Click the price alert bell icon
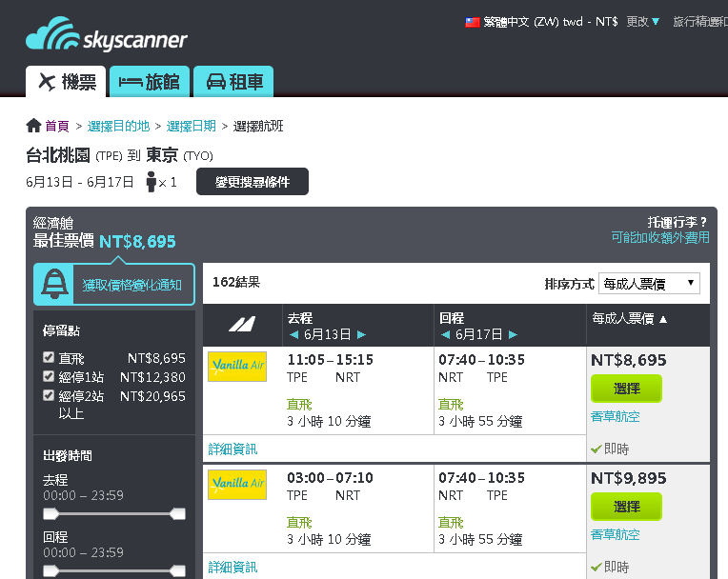Viewport: 728px width, 579px height. 54,284
